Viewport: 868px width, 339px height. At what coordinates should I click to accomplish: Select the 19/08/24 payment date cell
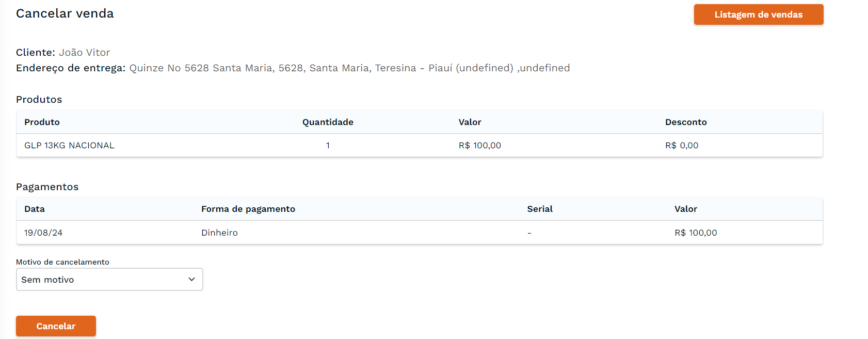point(43,233)
